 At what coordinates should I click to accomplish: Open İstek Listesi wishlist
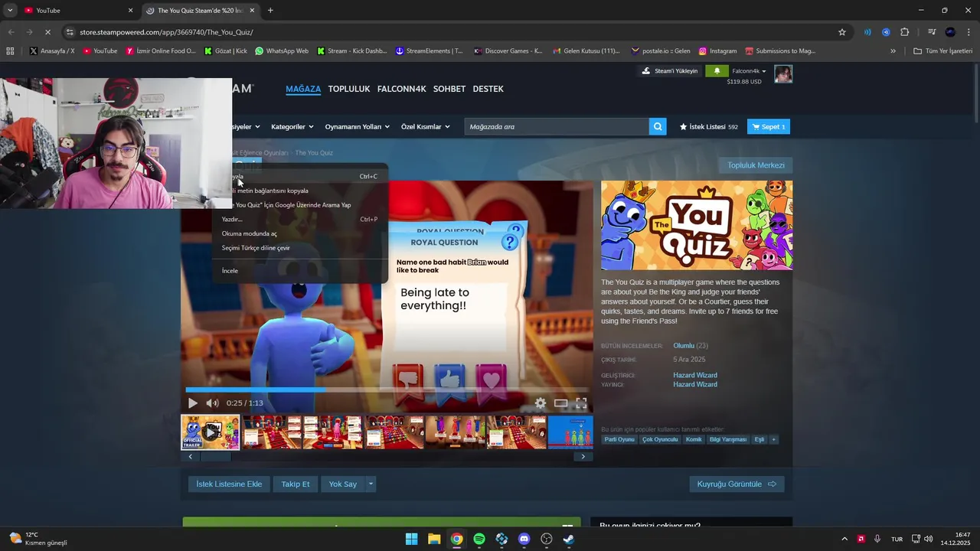[x=708, y=127]
